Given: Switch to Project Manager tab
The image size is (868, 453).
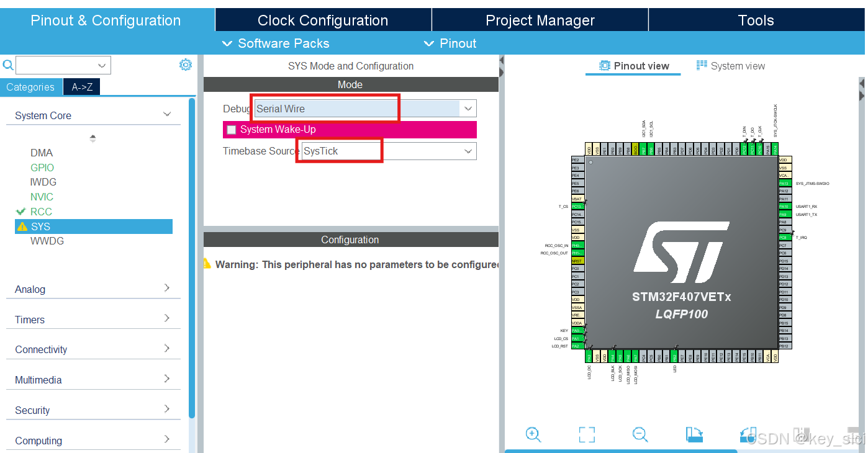Looking at the screenshot, I should 540,20.
